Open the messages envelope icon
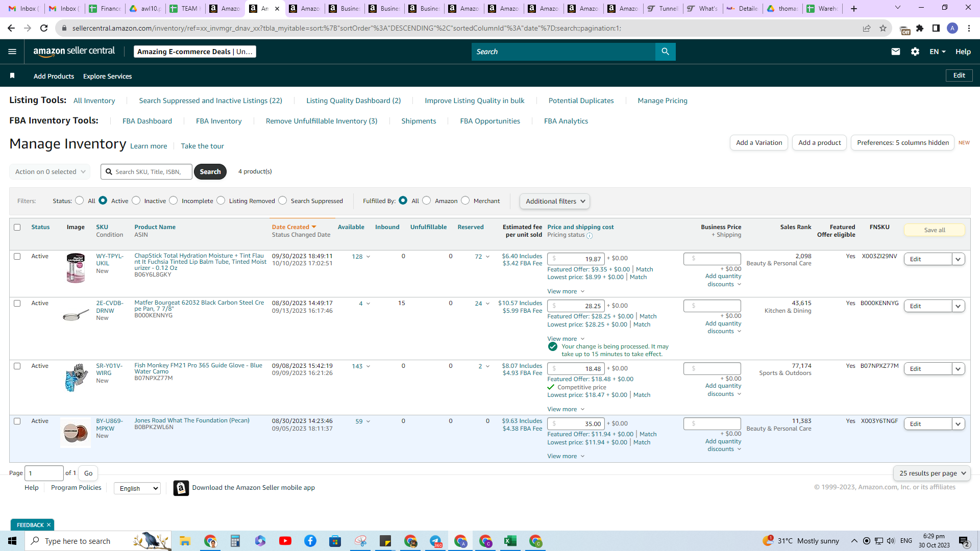The width and height of the screenshot is (980, 551). pyautogui.click(x=895, y=52)
